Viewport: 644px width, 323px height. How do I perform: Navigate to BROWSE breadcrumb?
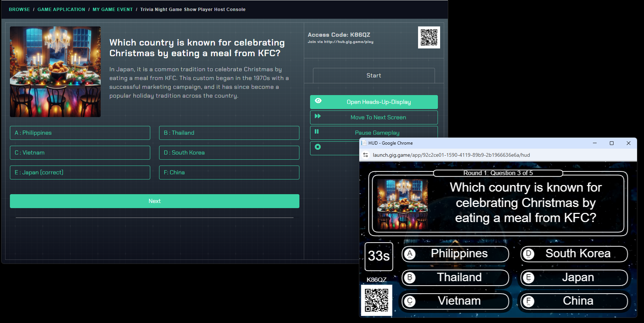(x=19, y=10)
